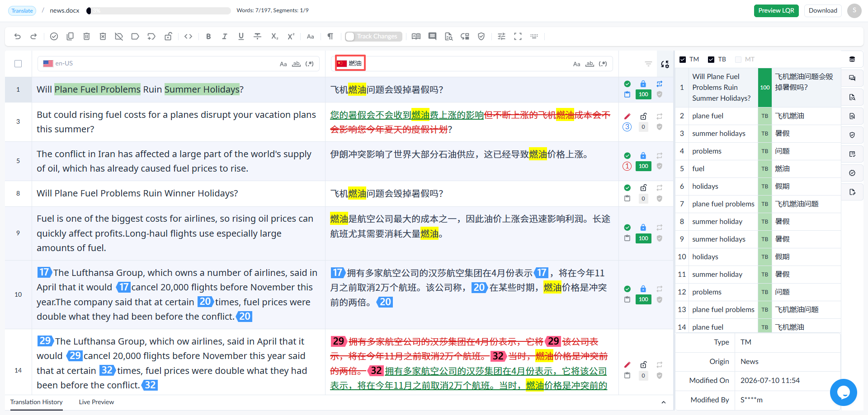Expand the bottom panel chevron
868x415 pixels.
(x=663, y=402)
